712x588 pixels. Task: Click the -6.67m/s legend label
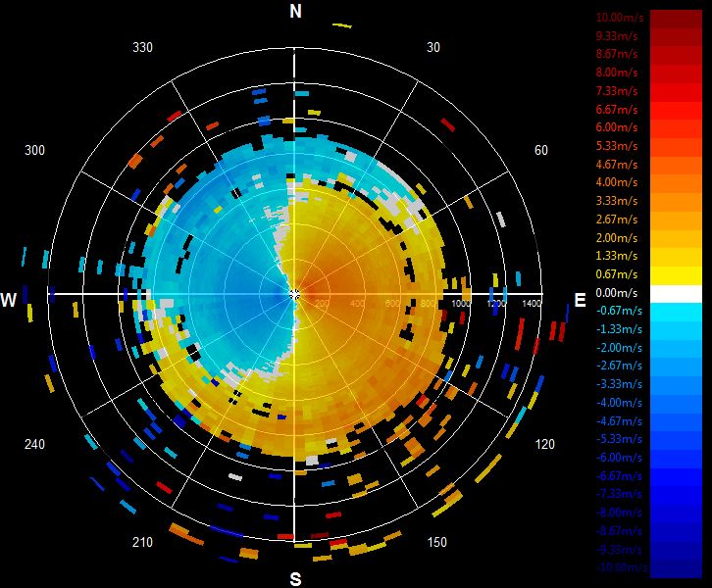[619, 476]
